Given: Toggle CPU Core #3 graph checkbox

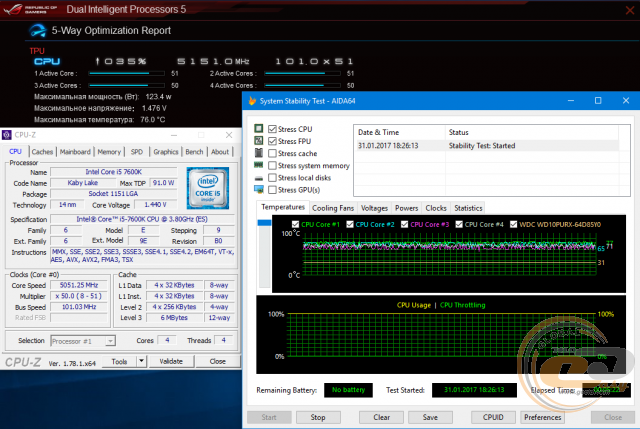Looking at the screenshot, I should coord(404,225).
